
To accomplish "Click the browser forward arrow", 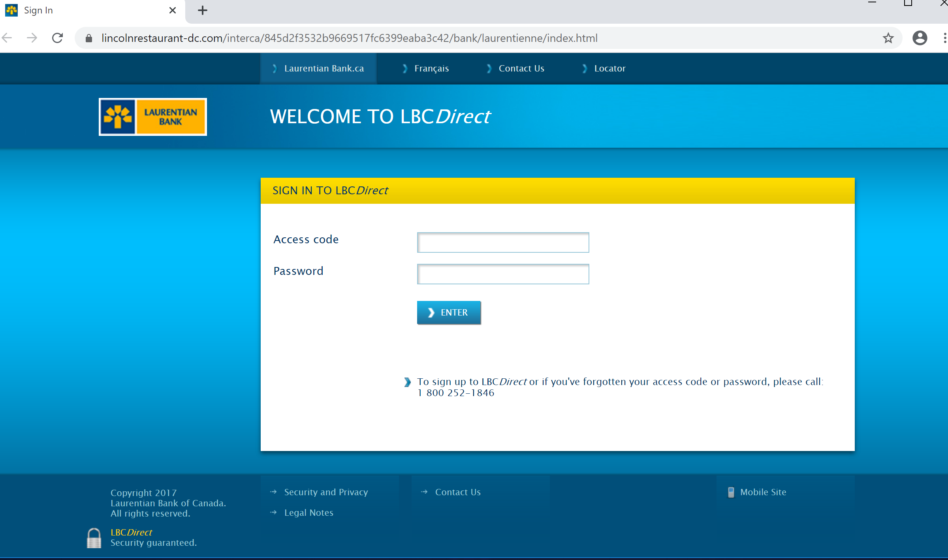I will coord(32,38).
